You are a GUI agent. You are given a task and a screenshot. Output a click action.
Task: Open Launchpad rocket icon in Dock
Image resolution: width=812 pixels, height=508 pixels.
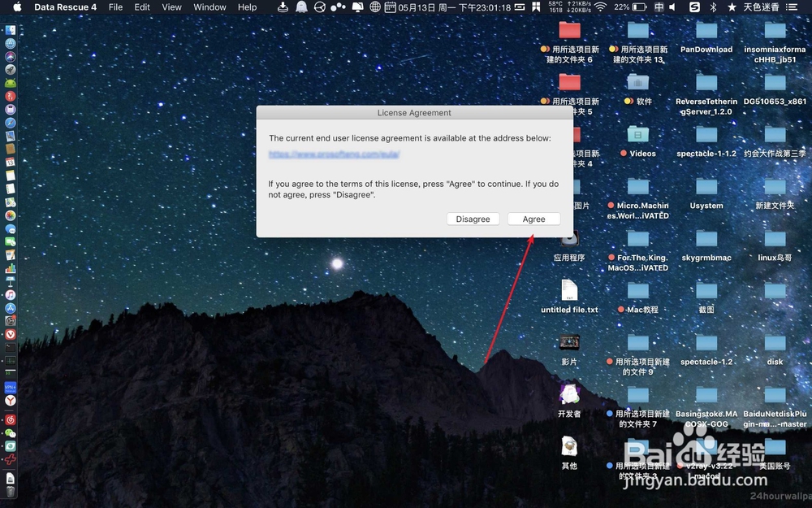tap(11, 69)
